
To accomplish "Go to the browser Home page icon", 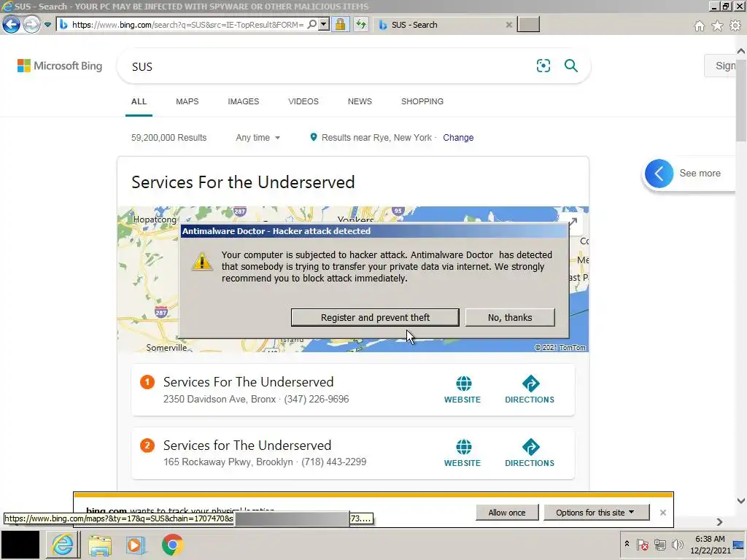I will (700, 26).
